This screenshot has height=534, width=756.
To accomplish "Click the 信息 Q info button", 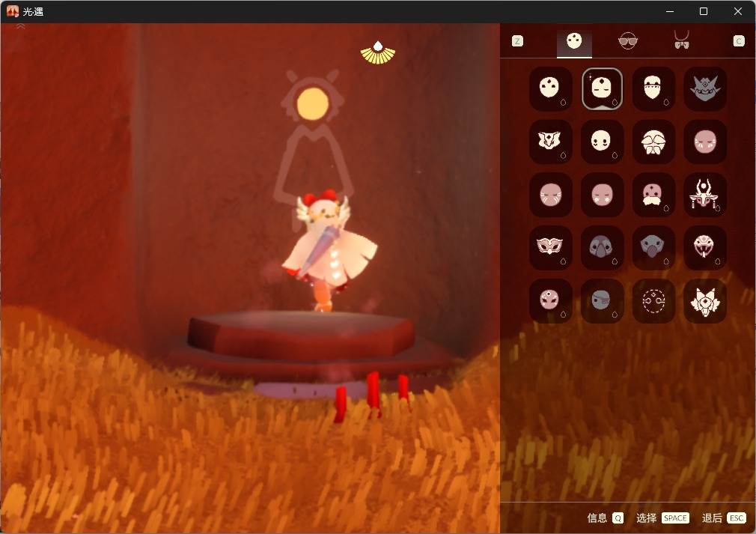I will 606,518.
